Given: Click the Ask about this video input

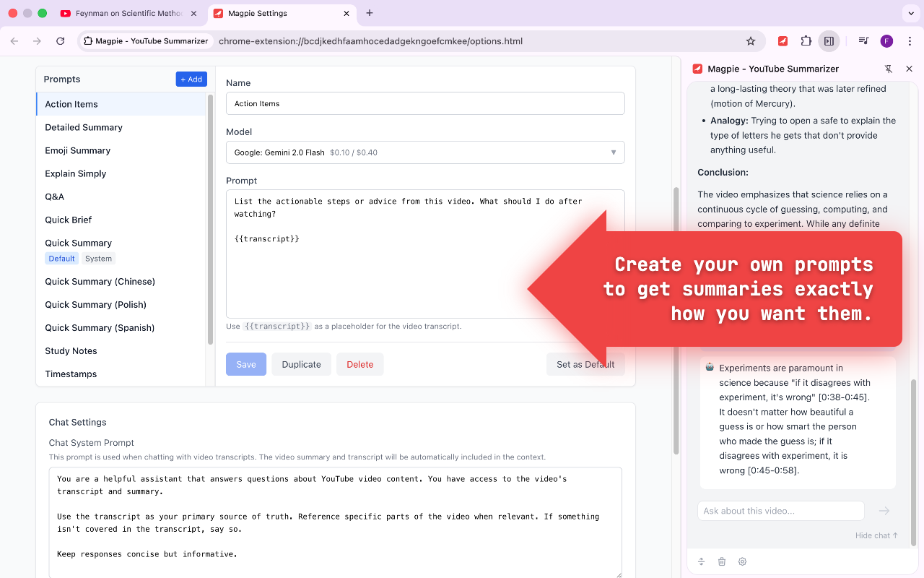Looking at the screenshot, I should (781, 511).
